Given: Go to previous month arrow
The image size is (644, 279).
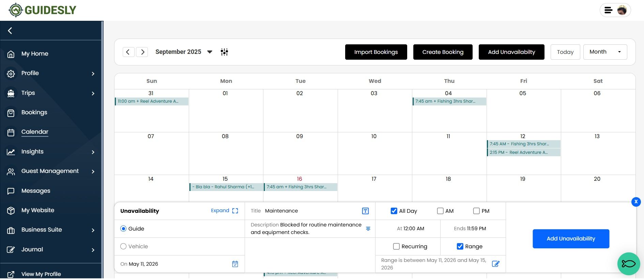Looking at the screenshot, I should pos(128,52).
